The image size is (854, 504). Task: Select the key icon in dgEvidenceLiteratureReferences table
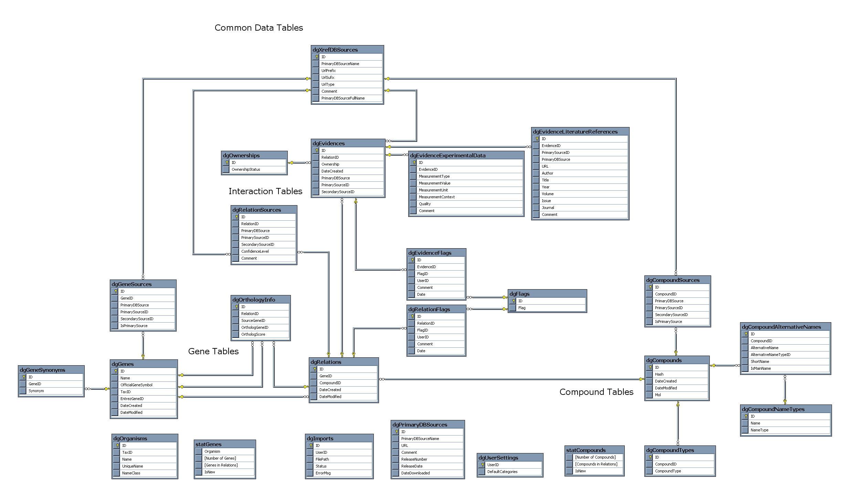coord(537,139)
